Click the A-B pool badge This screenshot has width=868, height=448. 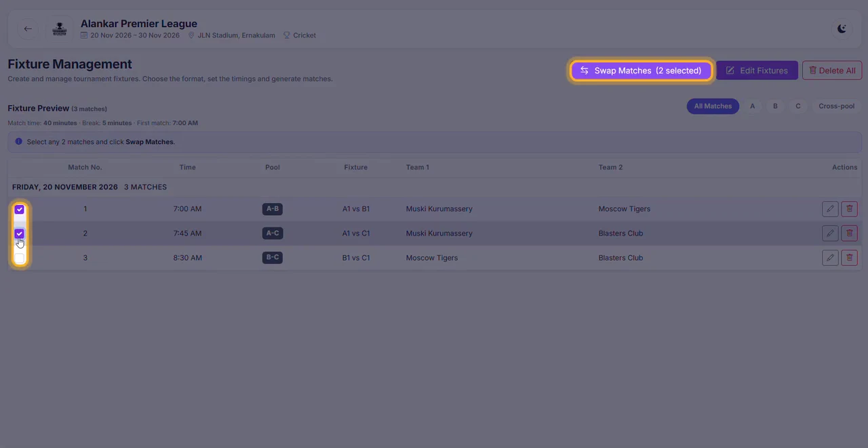(273, 209)
